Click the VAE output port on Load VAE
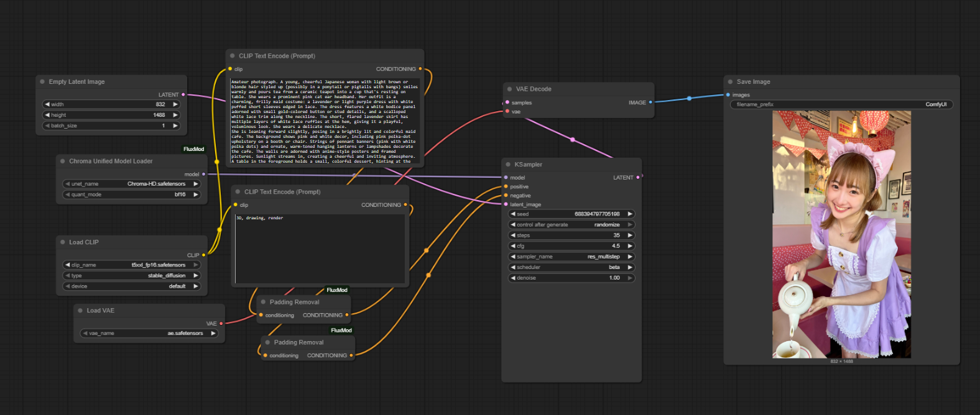The width and height of the screenshot is (980, 415). coord(221,323)
